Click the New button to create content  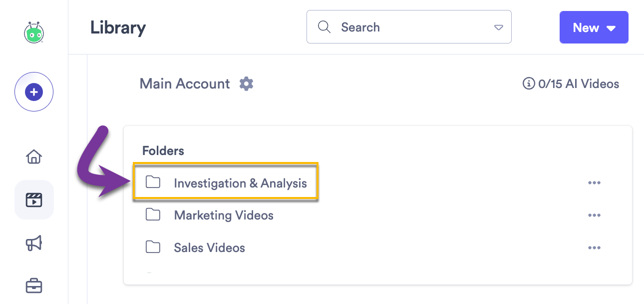pyautogui.click(x=587, y=27)
